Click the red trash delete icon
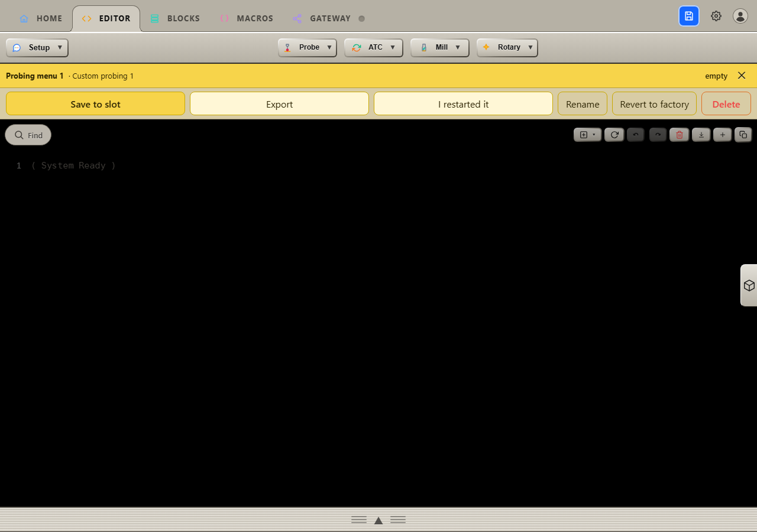 [680, 135]
